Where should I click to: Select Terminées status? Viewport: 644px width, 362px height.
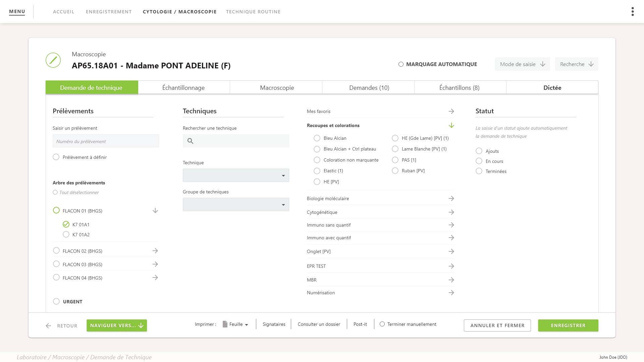point(479,171)
